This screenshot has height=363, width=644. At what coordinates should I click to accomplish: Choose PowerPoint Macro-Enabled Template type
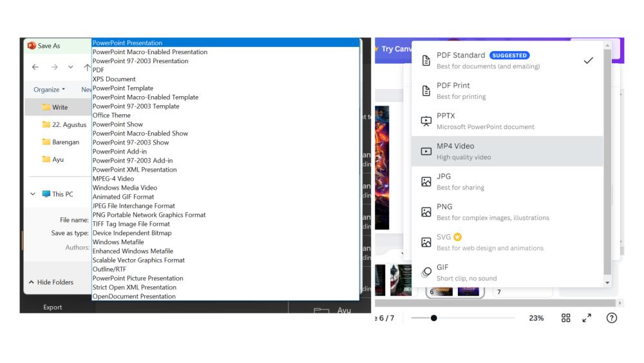coord(225,97)
